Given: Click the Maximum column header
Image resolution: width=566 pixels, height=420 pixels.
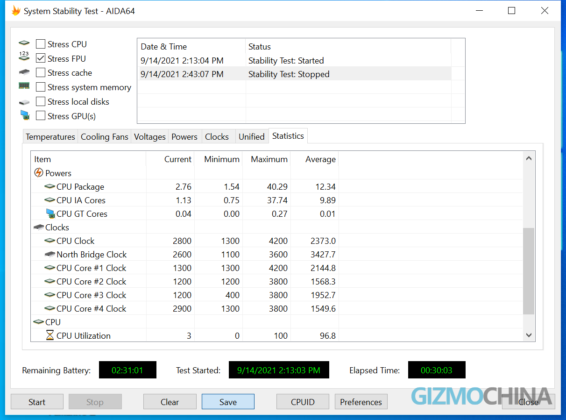Looking at the screenshot, I should pos(266,159).
